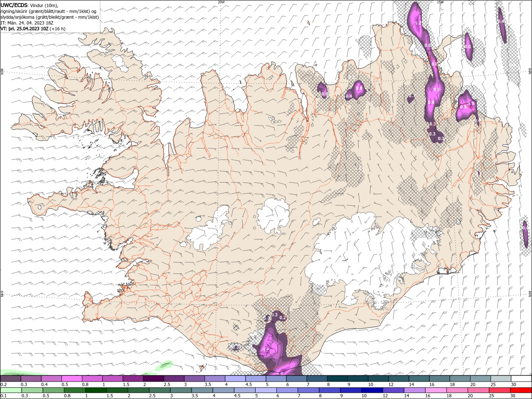Click the '0.4' precipitation value on the northern map

pyautogui.click(x=349, y=96)
